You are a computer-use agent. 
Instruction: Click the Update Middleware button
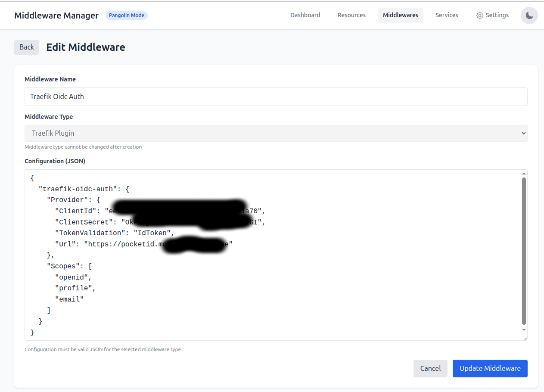click(x=490, y=368)
